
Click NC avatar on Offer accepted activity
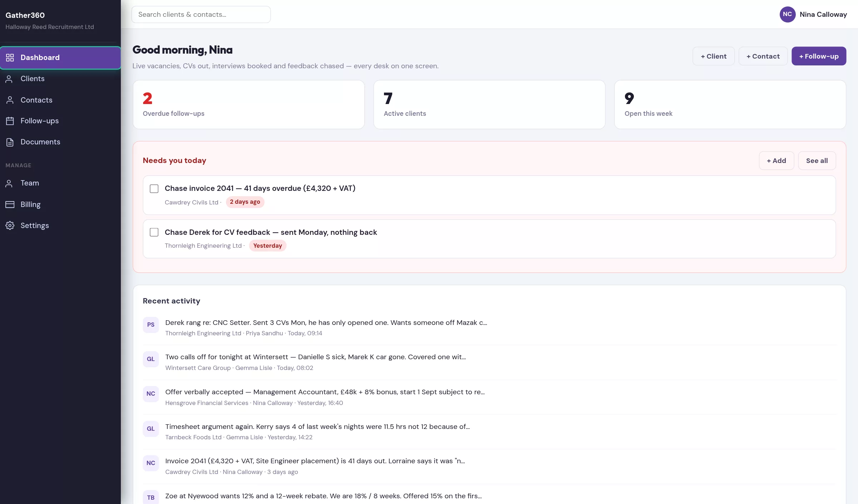(x=151, y=394)
